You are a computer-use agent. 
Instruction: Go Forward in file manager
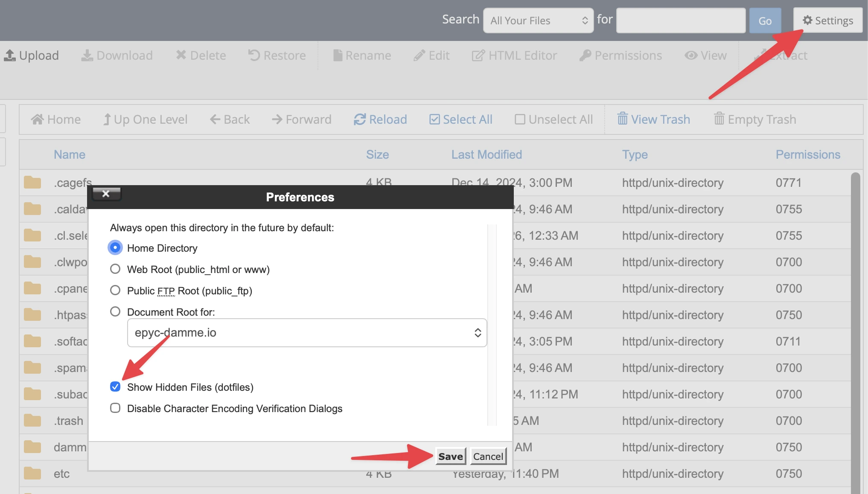(x=302, y=119)
